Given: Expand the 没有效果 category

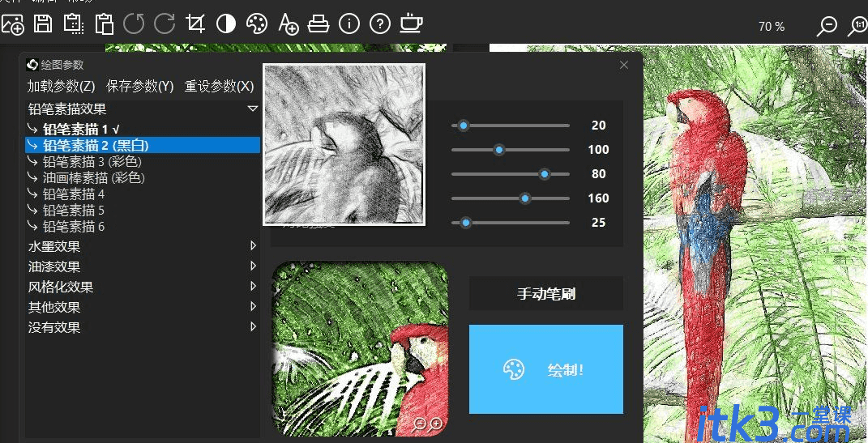Looking at the screenshot, I should coord(253,326).
